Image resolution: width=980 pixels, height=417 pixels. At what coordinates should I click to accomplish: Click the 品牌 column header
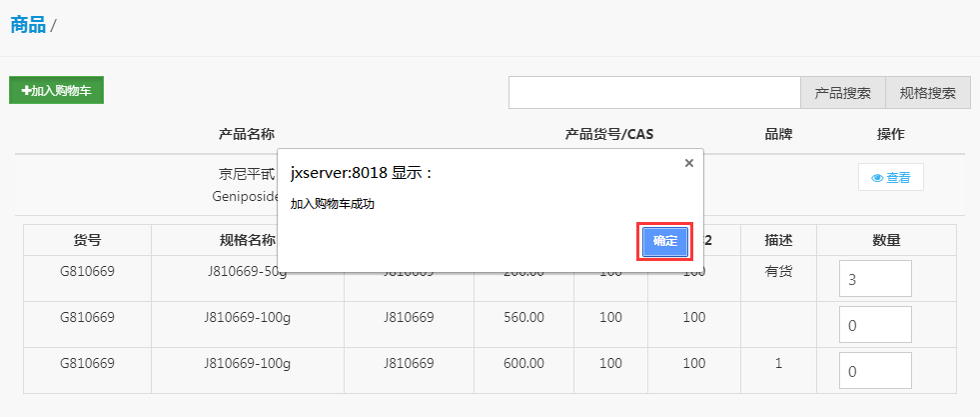[x=778, y=134]
